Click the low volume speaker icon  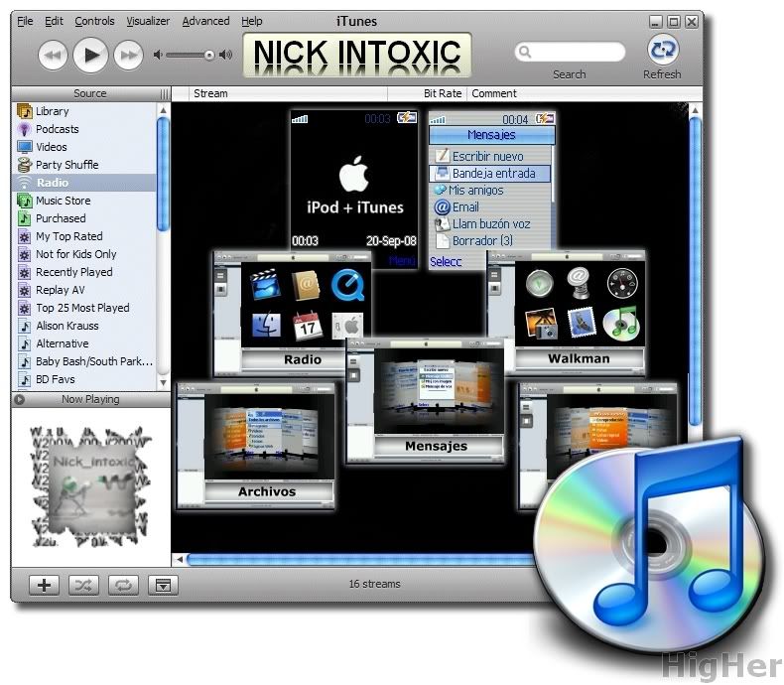pyautogui.click(x=158, y=55)
